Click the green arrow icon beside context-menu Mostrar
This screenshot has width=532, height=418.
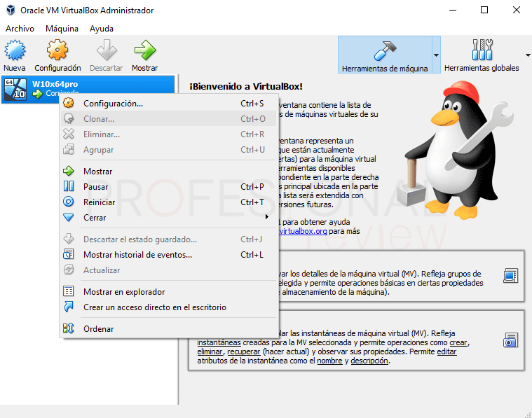69,171
